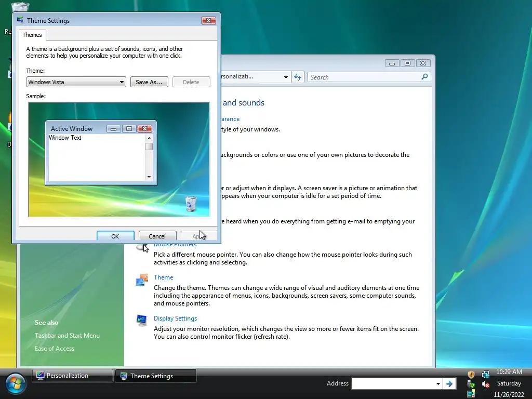The image size is (532, 399).
Task: Open the Theme dropdown showing Windows Vista
Action: point(76,82)
